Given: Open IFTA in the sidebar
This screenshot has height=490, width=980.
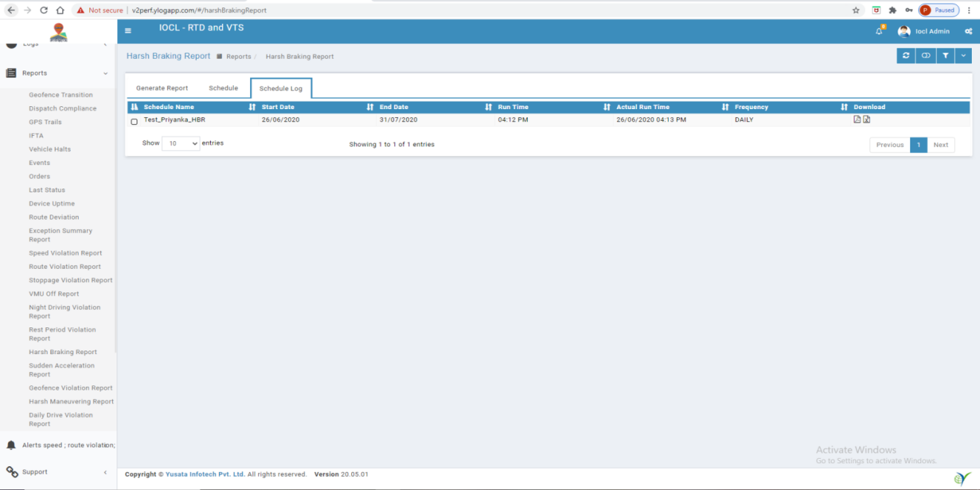Looking at the screenshot, I should (x=36, y=136).
